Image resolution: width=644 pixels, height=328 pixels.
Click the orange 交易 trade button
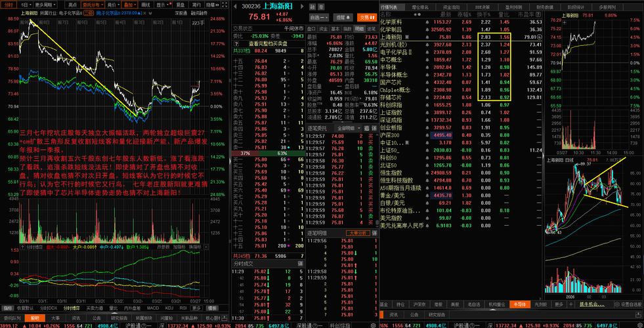(x=366, y=18)
